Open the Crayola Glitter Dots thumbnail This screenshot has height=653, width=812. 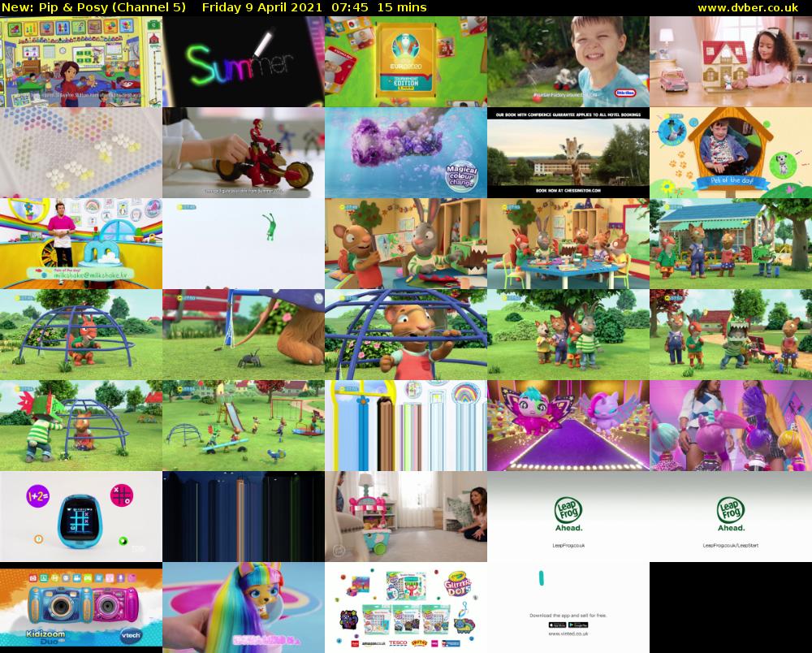pos(406,607)
